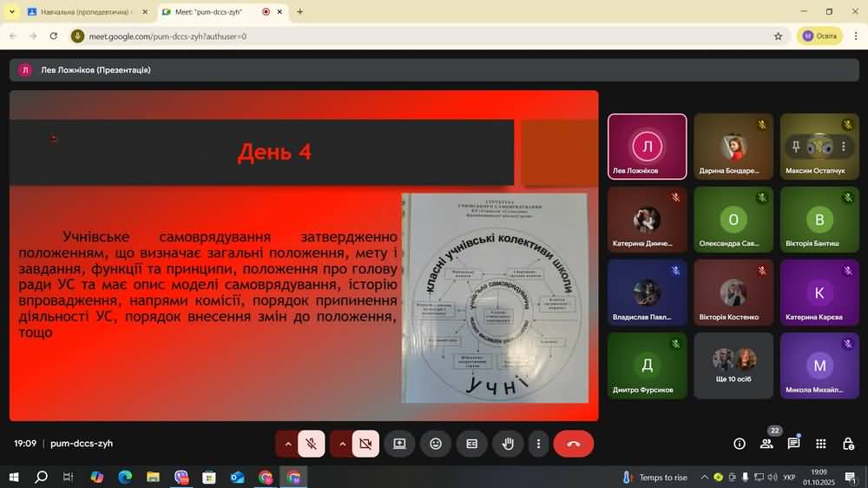The image size is (868, 488).
Task: Open more options three-dot menu in toolbar
Action: [538, 444]
